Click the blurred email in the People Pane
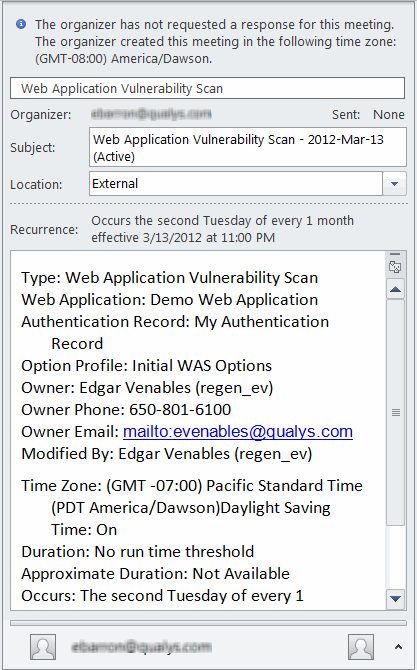Screen dimensions: 417x670 coord(141,646)
